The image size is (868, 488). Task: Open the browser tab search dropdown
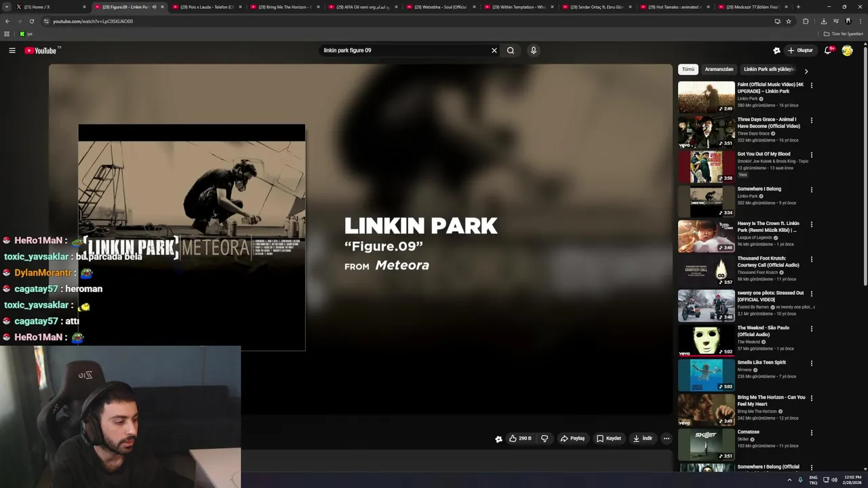[7, 7]
